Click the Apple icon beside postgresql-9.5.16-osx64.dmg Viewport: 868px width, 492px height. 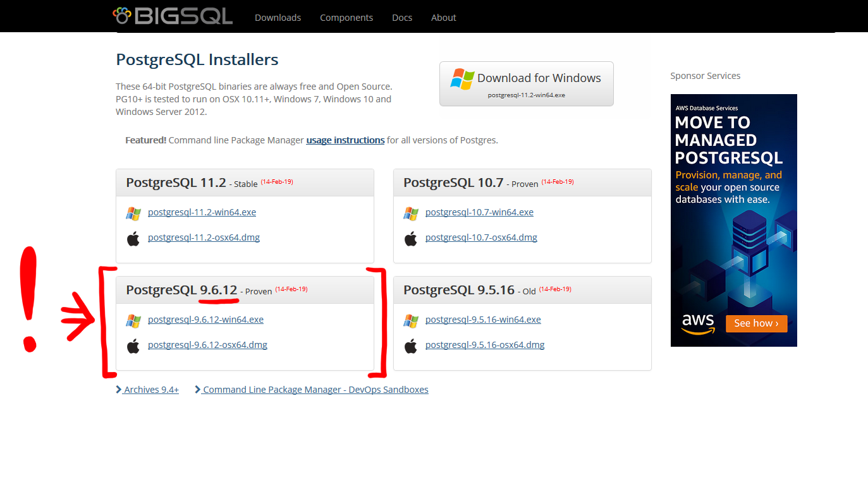[411, 346]
